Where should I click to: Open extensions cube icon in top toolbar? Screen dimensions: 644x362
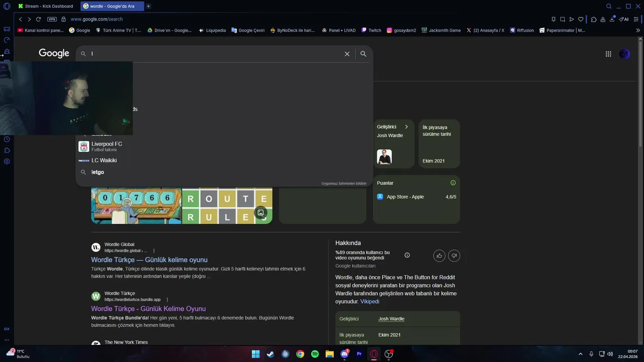pos(594,19)
